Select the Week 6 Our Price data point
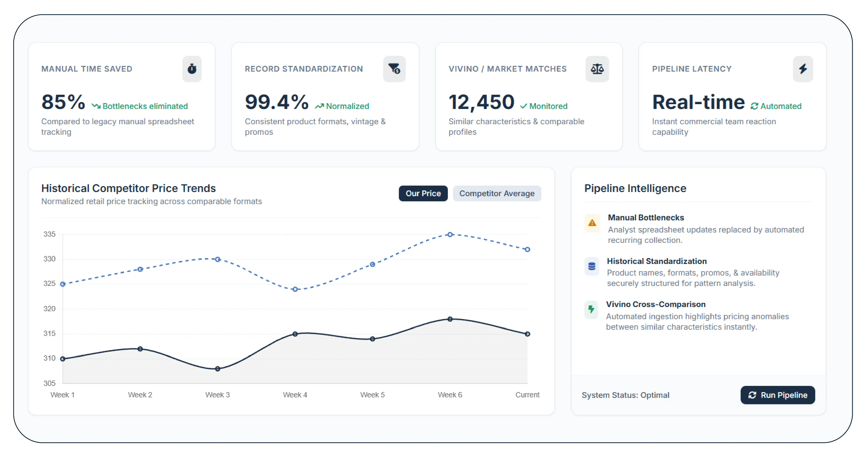This screenshot has width=868, height=457. click(450, 319)
